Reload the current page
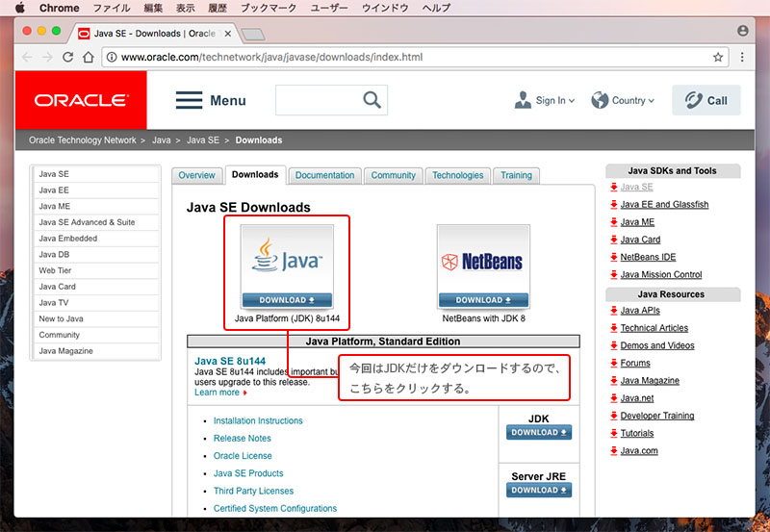 67,57
